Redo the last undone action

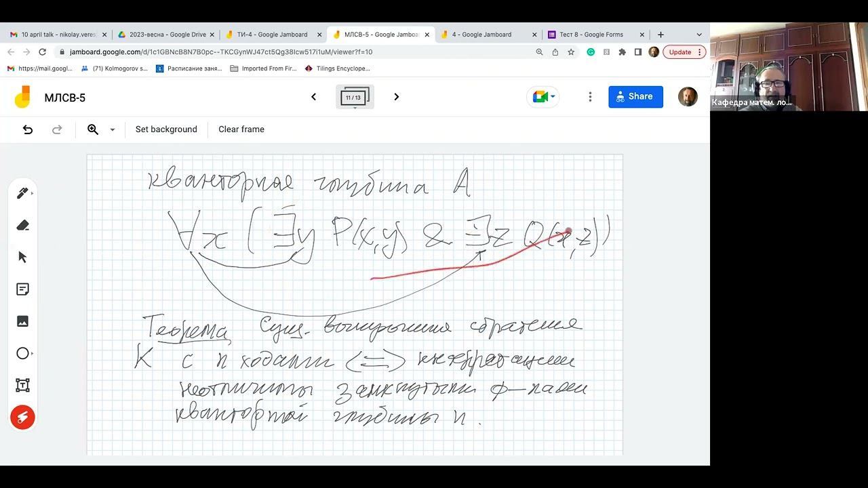pos(57,129)
